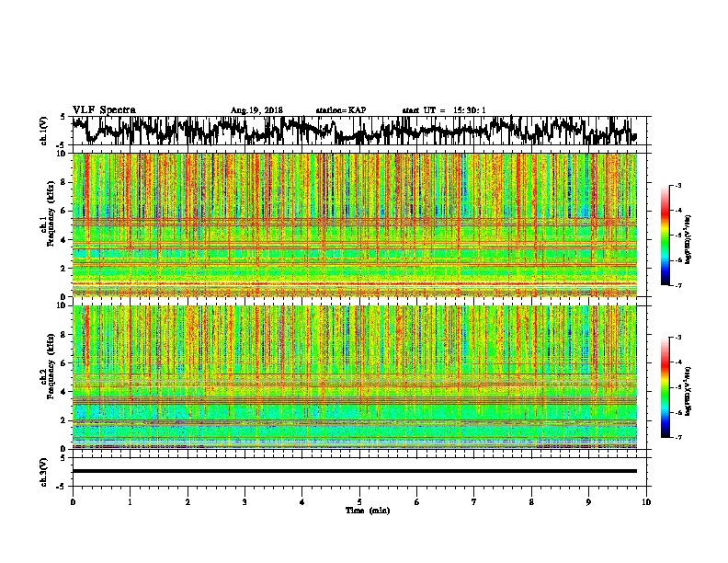Click inside the ch.2 spectrogram image
The image size is (728, 563).
tap(354, 377)
